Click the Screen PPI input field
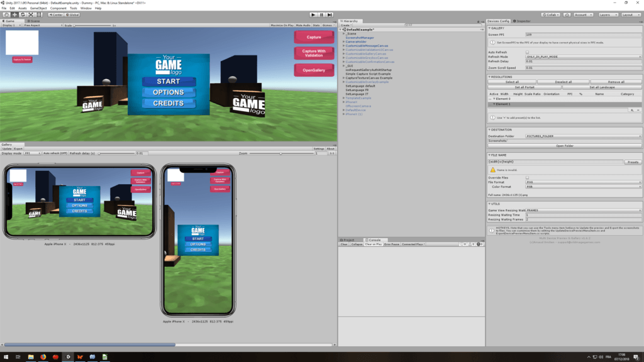This screenshot has width=644, height=362. 583,35
